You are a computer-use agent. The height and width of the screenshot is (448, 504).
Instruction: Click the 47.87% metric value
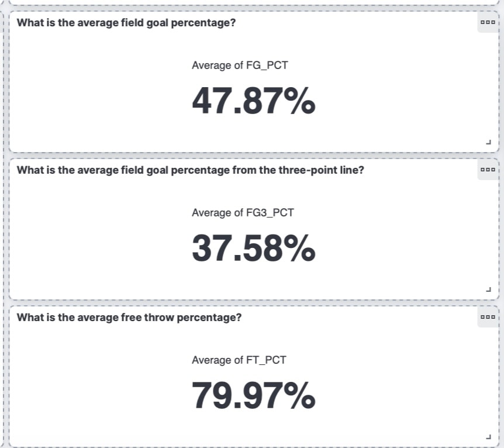pos(254,101)
